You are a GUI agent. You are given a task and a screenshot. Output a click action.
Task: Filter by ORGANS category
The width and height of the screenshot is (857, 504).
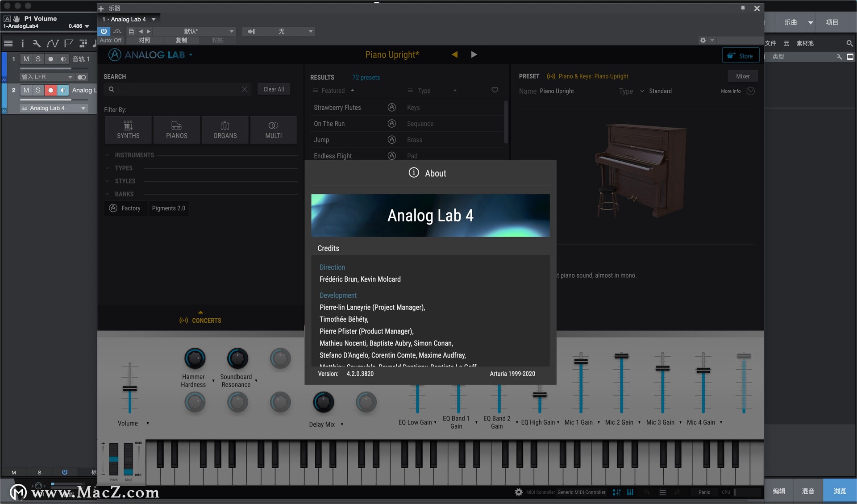tap(225, 130)
